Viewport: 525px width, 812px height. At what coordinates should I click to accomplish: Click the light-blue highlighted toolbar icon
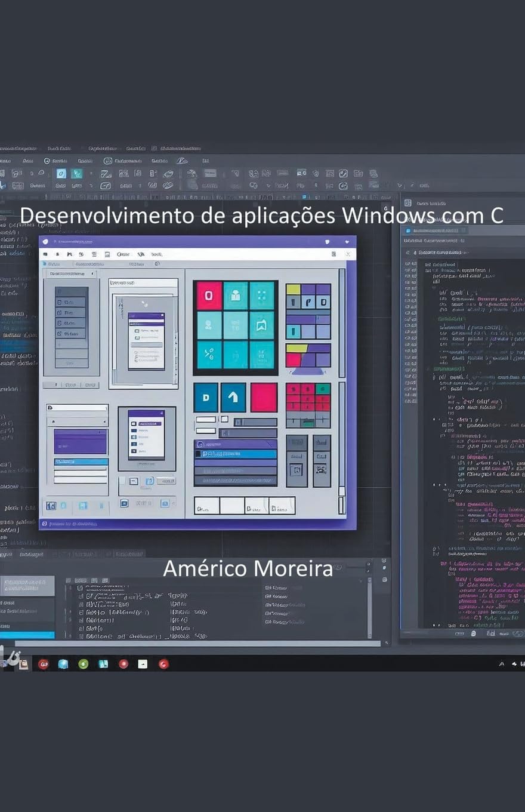[61, 174]
